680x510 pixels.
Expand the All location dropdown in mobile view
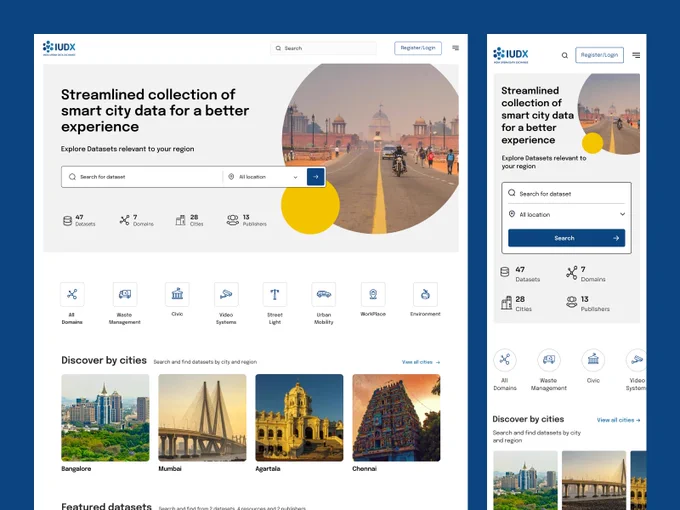coord(566,214)
